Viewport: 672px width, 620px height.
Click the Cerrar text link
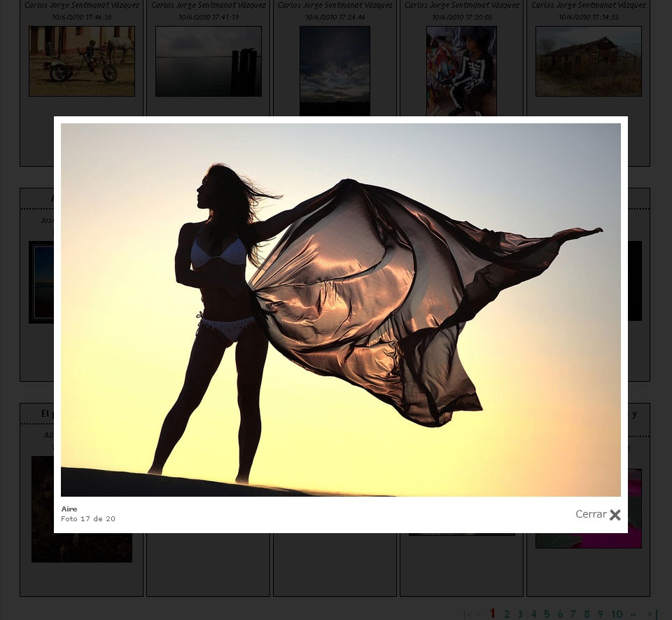(x=591, y=514)
